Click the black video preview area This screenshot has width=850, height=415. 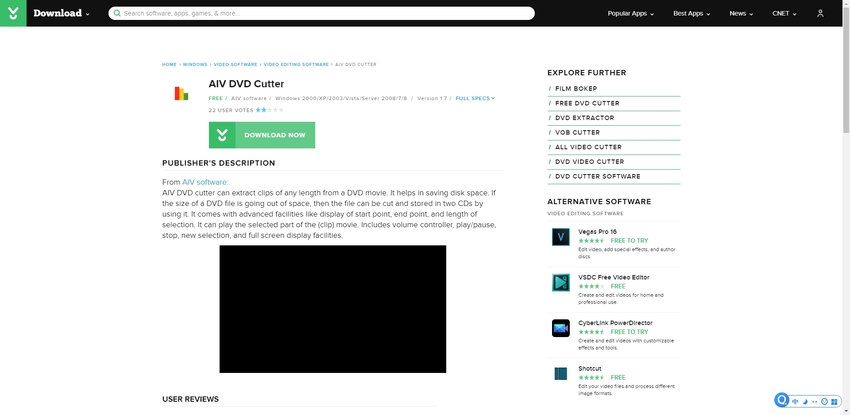(333, 309)
